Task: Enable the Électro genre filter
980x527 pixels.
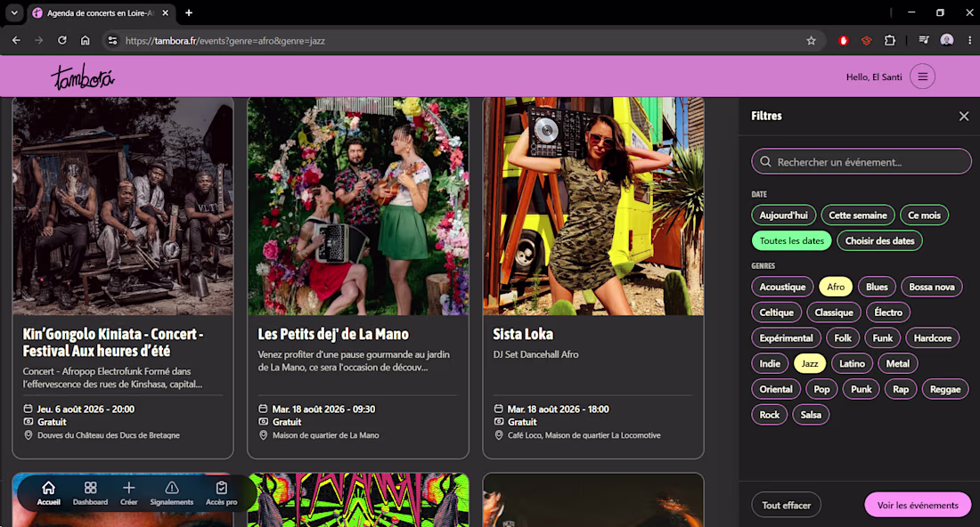Action: click(x=888, y=312)
